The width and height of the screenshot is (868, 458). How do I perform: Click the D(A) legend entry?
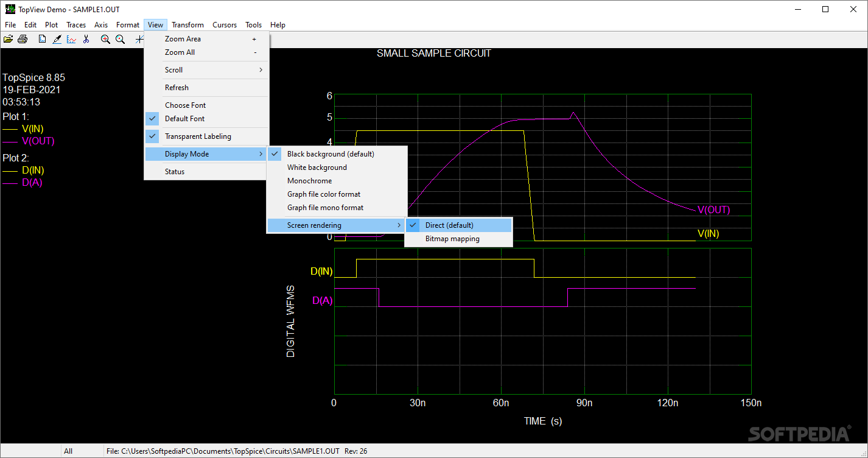coord(32,182)
